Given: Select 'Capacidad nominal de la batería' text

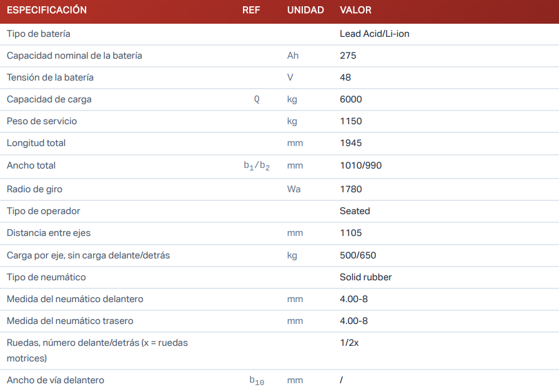Looking at the screenshot, I should [x=74, y=56].
